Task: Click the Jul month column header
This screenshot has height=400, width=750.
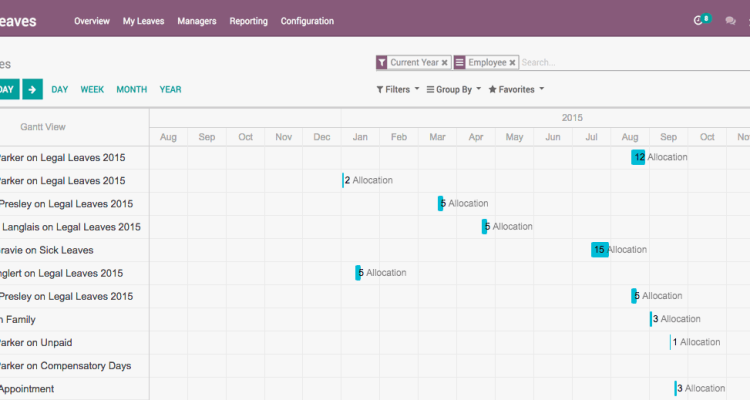Action: coord(592,137)
